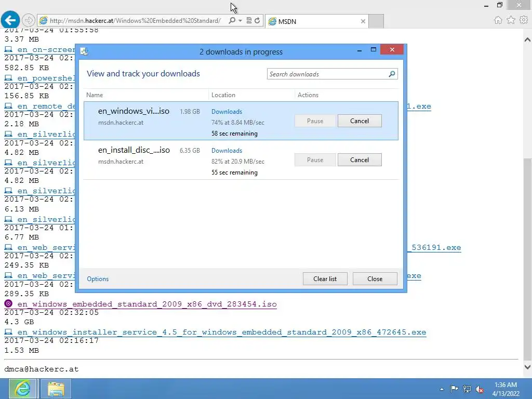Open Favorites star icon
The width and height of the screenshot is (532, 399).
(x=511, y=20)
